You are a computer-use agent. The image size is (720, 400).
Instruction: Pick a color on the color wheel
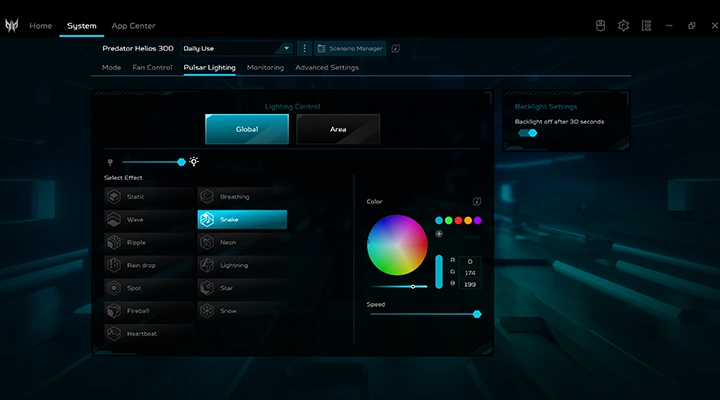click(x=397, y=245)
